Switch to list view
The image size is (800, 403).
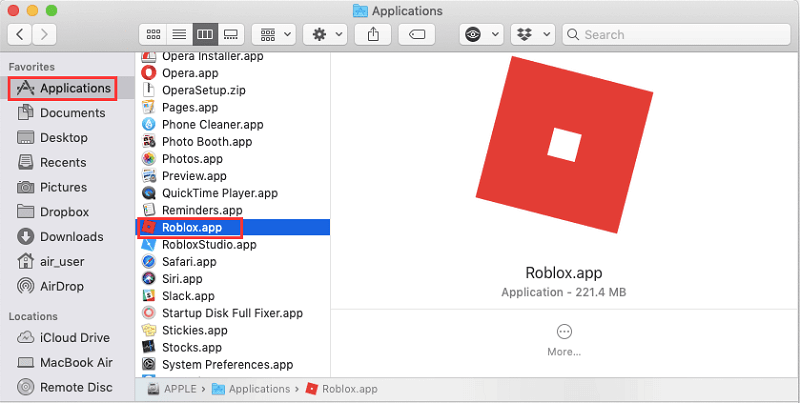coord(179,34)
